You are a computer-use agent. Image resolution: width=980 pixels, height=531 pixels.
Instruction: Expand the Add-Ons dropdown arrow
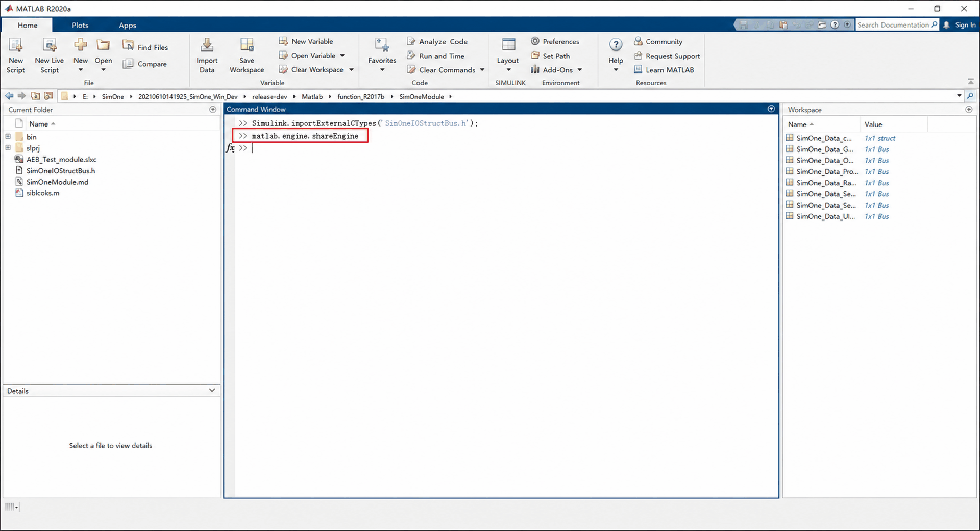pos(580,70)
